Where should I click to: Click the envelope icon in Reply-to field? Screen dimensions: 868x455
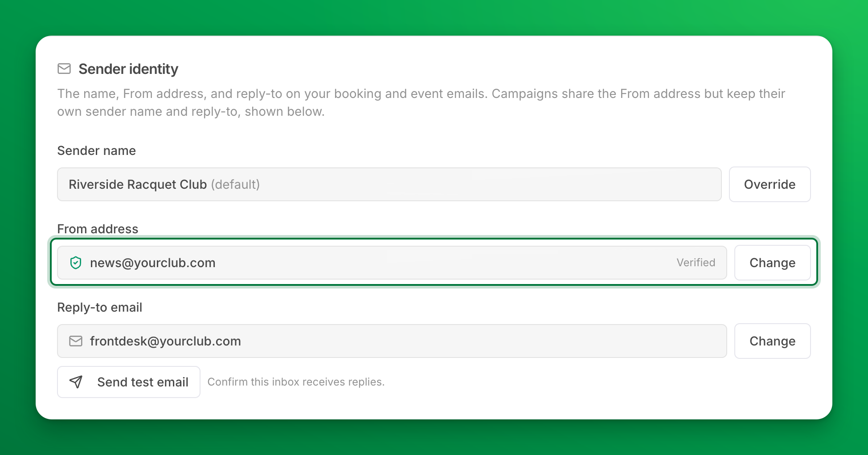(76, 341)
